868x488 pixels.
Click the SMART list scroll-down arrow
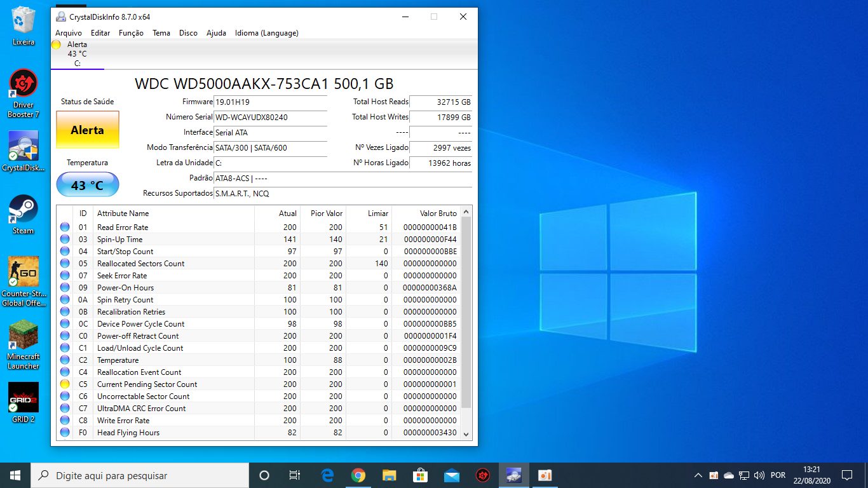466,434
